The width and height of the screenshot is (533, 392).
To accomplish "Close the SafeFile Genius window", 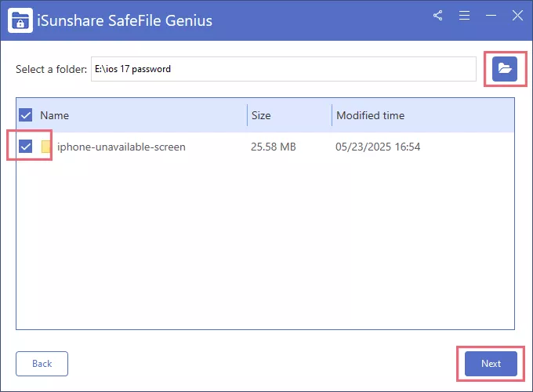I will tap(517, 16).
